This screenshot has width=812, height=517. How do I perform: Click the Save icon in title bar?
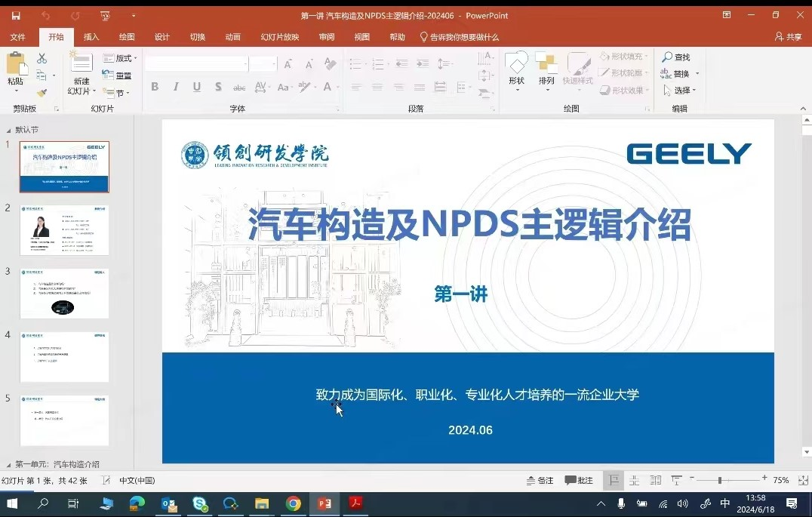(16, 16)
